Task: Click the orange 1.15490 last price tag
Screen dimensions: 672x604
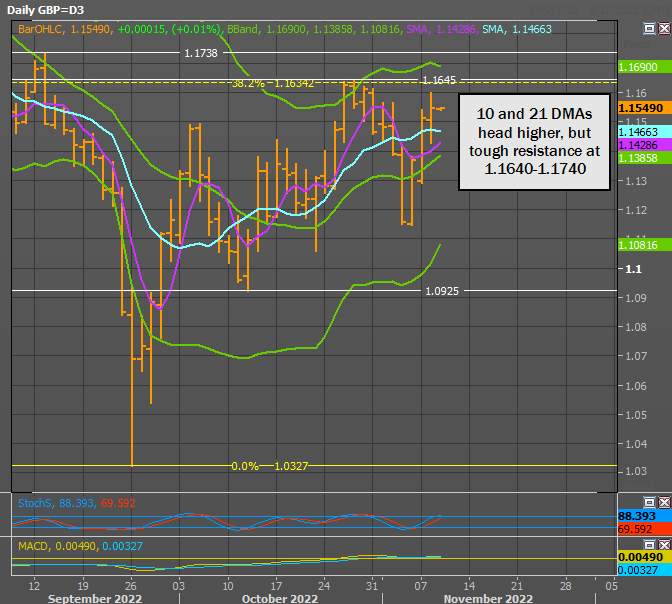Action: [645, 108]
